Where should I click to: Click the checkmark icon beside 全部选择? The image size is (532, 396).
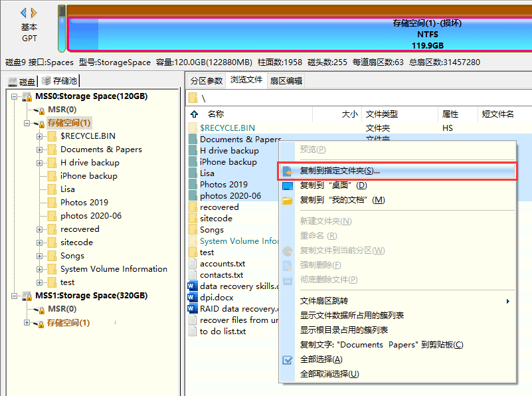pyautogui.click(x=288, y=359)
